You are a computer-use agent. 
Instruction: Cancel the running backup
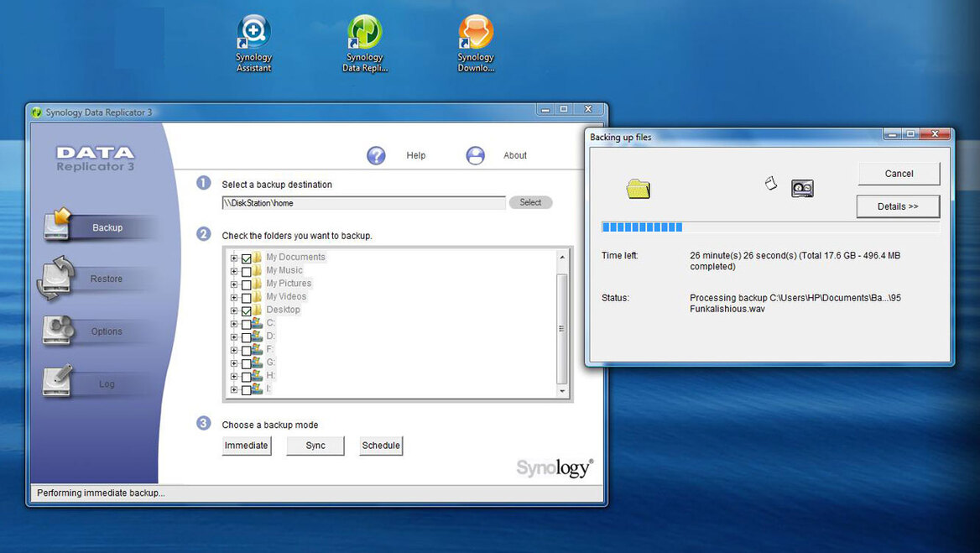[899, 174]
